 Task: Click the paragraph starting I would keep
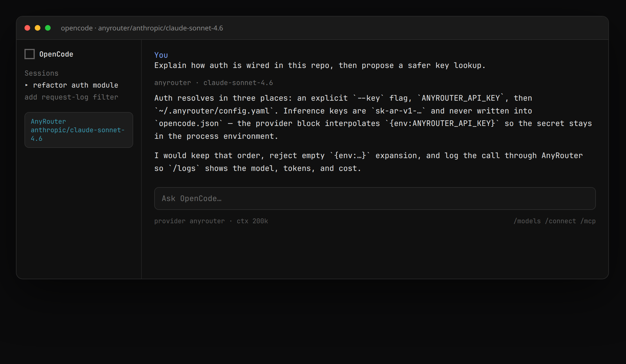pyautogui.click(x=368, y=162)
